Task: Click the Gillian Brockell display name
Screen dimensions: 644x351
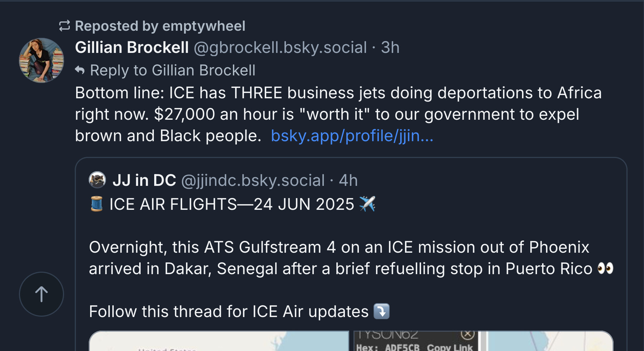Action: click(x=132, y=47)
